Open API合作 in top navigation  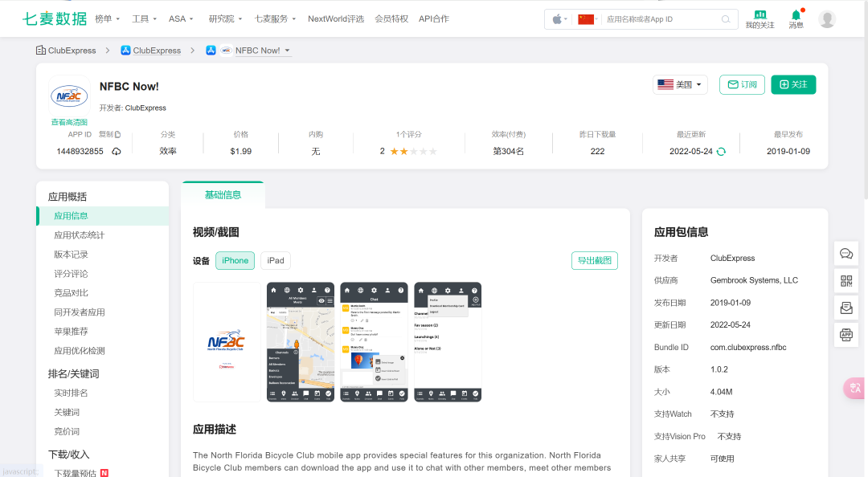(434, 18)
